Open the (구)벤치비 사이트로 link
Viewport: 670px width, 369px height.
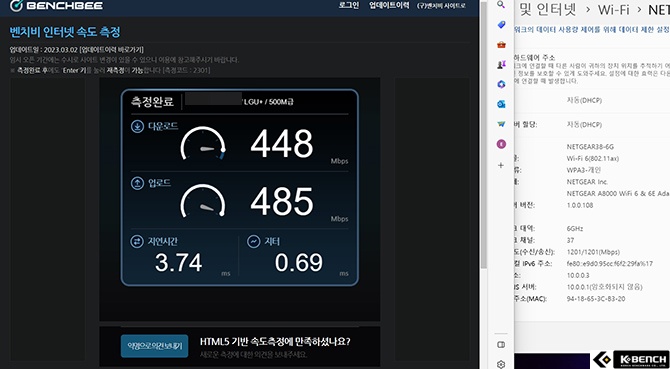[441, 6]
